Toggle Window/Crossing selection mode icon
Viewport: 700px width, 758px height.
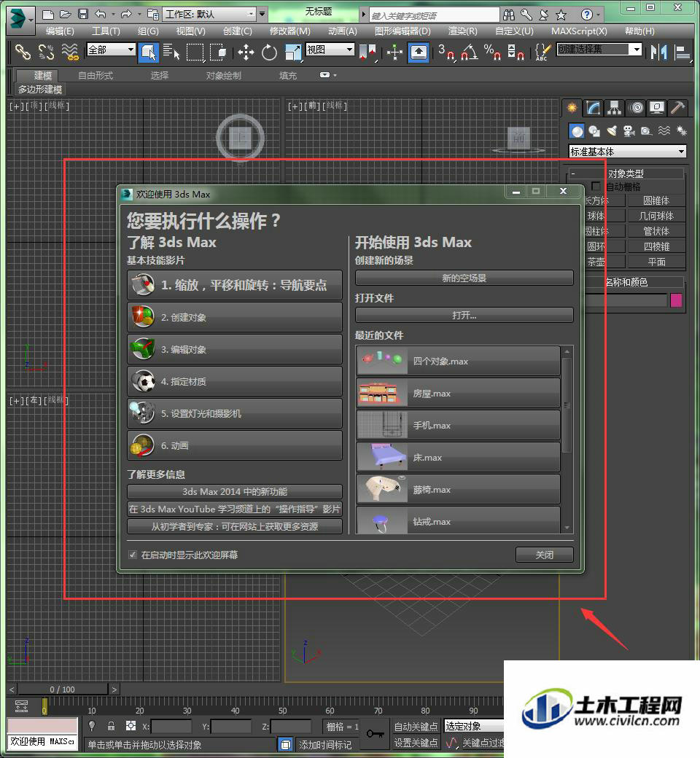point(218,52)
